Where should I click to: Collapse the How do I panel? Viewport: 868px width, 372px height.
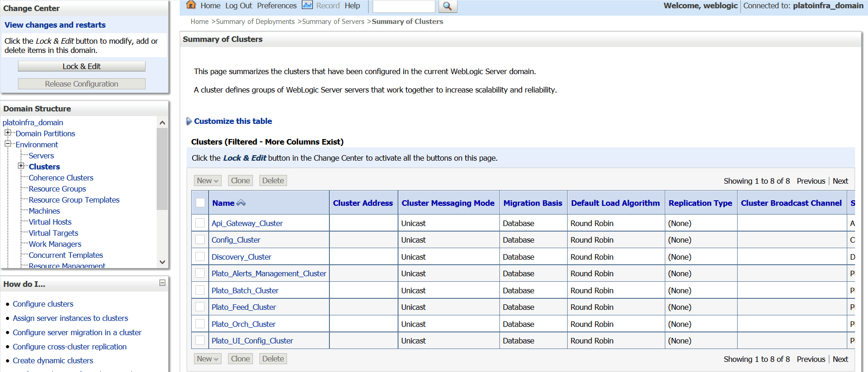click(162, 283)
